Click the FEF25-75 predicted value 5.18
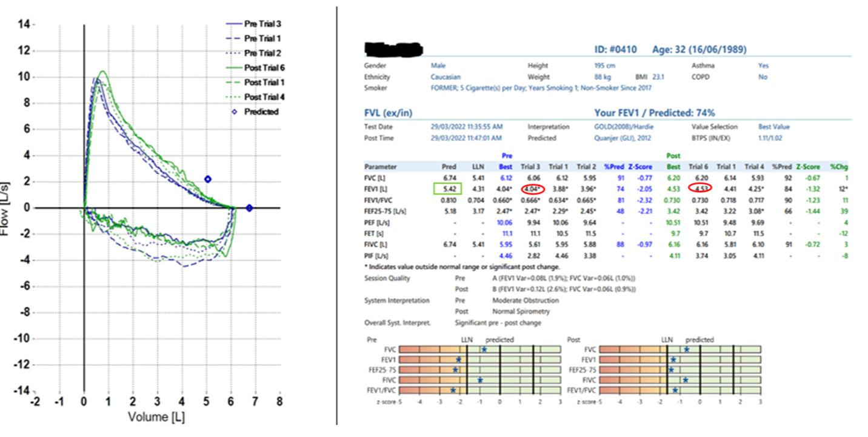The height and width of the screenshot is (437, 868). coord(449,211)
